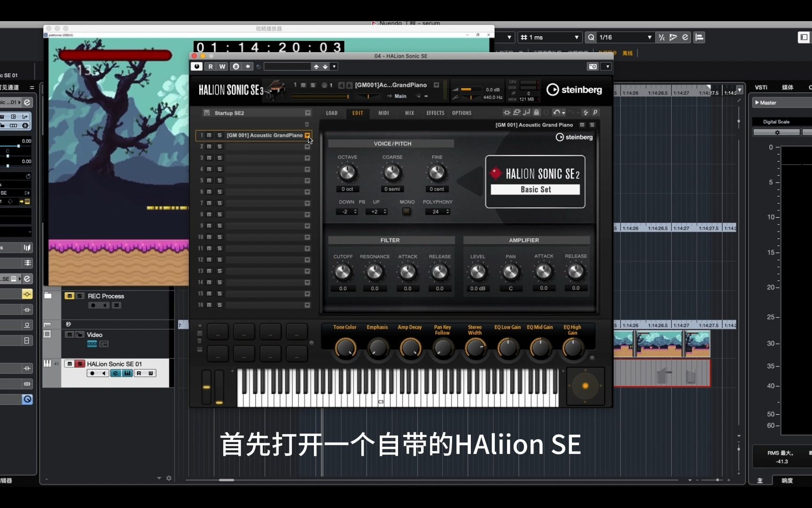Switch to the MIX tab
The height and width of the screenshot is (508, 812).
point(409,113)
